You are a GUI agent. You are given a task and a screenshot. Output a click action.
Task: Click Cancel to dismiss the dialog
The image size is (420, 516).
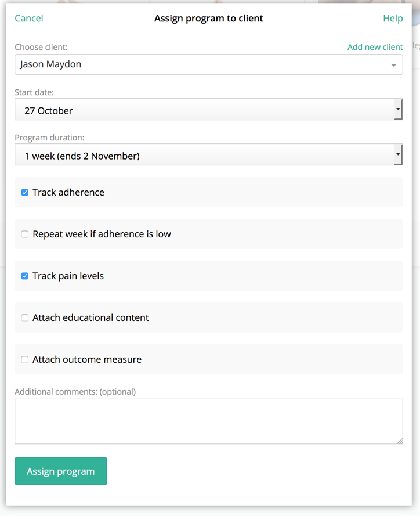28,18
